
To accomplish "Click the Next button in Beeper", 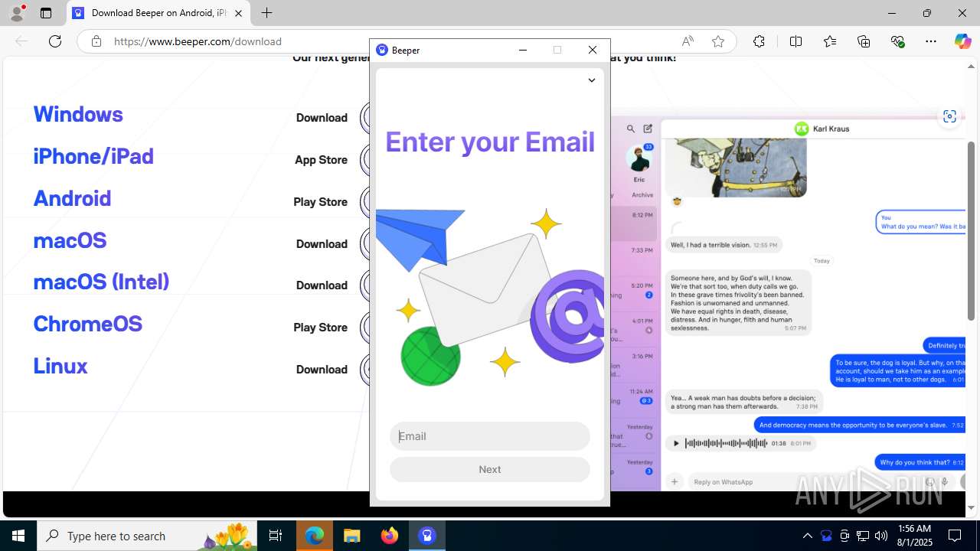I will [490, 470].
